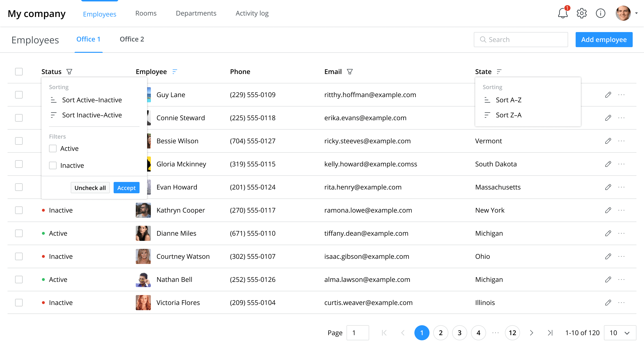The height and width of the screenshot is (362, 644).
Task: Click Employee column sort icon
Action: tap(174, 72)
